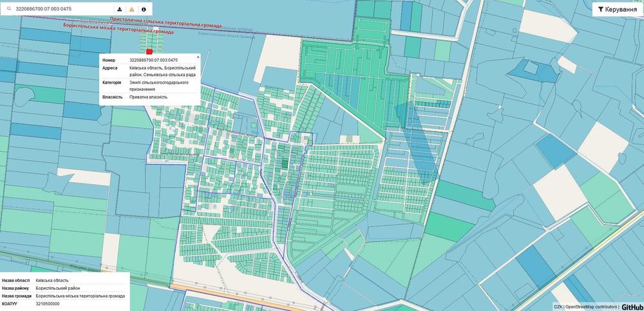Open the GitHub link
Screen dimensions: 644x311
(632, 307)
